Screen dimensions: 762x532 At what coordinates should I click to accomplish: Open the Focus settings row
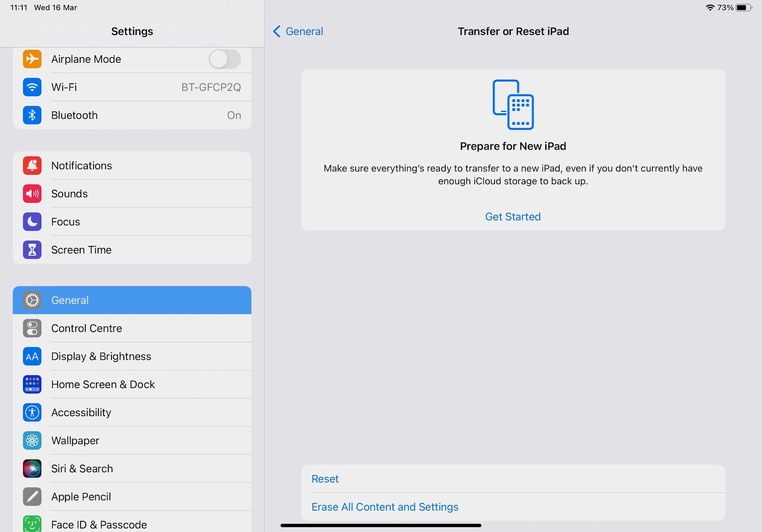point(132,222)
